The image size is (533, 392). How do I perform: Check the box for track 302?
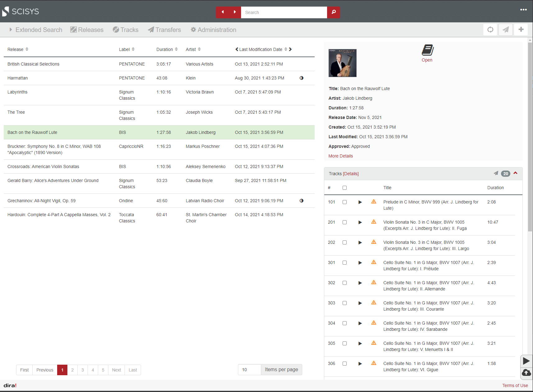tap(344, 283)
